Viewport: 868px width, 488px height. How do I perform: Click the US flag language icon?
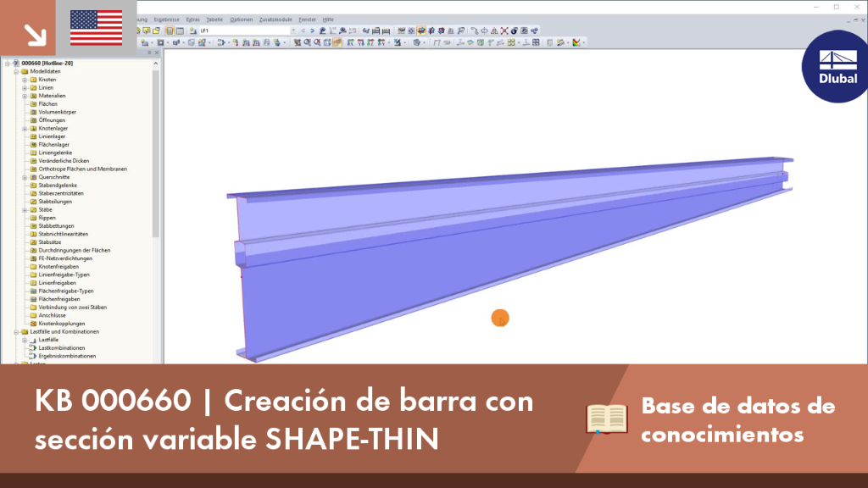(x=97, y=28)
